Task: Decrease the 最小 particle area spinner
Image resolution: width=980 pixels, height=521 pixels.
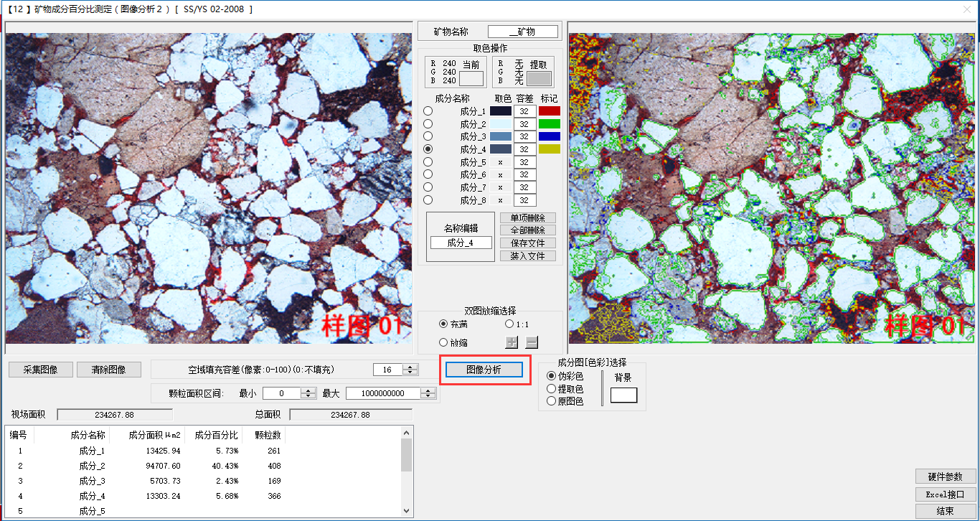Action: point(308,396)
